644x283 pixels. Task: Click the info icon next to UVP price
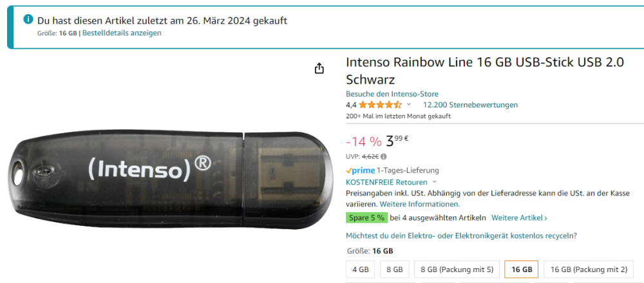(x=384, y=156)
